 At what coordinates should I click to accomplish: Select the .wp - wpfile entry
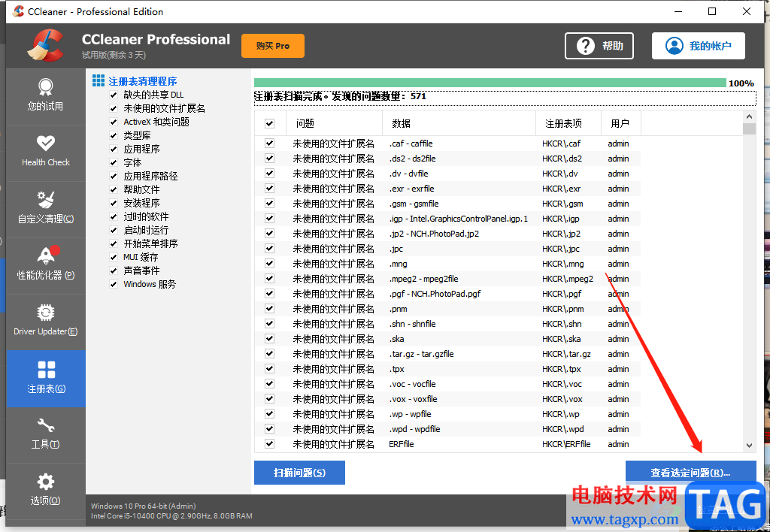click(x=410, y=414)
